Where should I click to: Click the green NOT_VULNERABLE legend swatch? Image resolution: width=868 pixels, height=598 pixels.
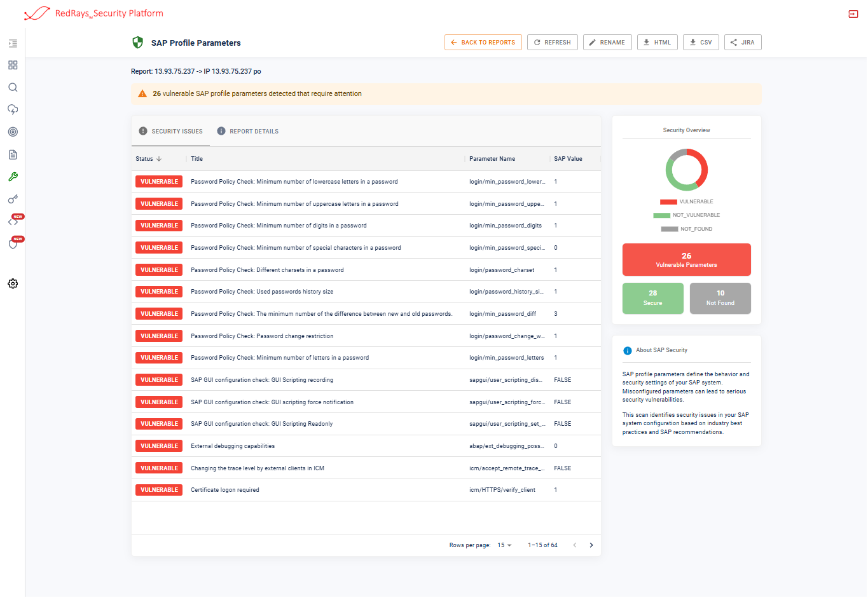tap(661, 215)
